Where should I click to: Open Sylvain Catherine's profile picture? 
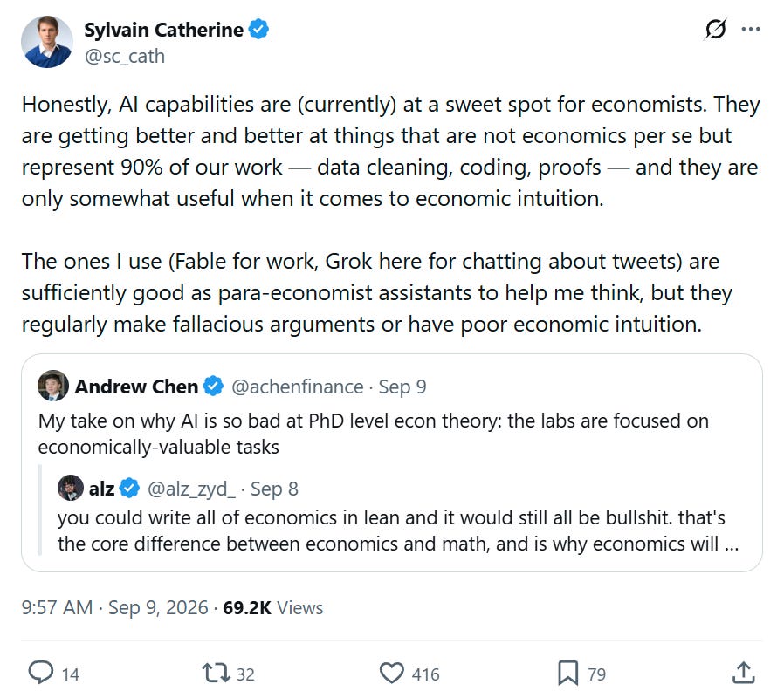tap(47, 42)
